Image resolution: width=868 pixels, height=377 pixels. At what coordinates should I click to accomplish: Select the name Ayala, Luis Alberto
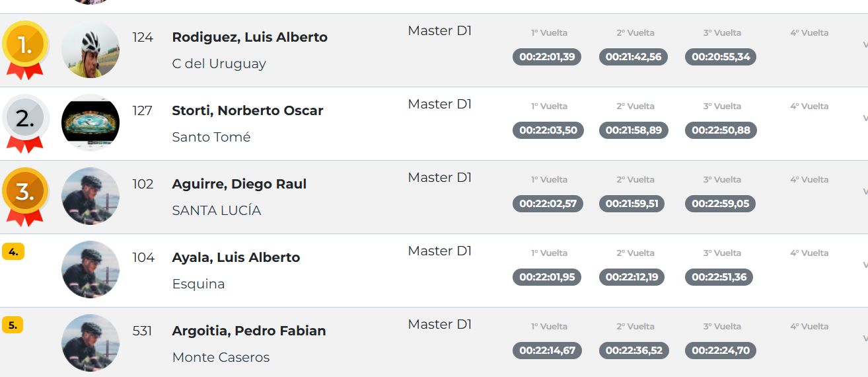[236, 257]
